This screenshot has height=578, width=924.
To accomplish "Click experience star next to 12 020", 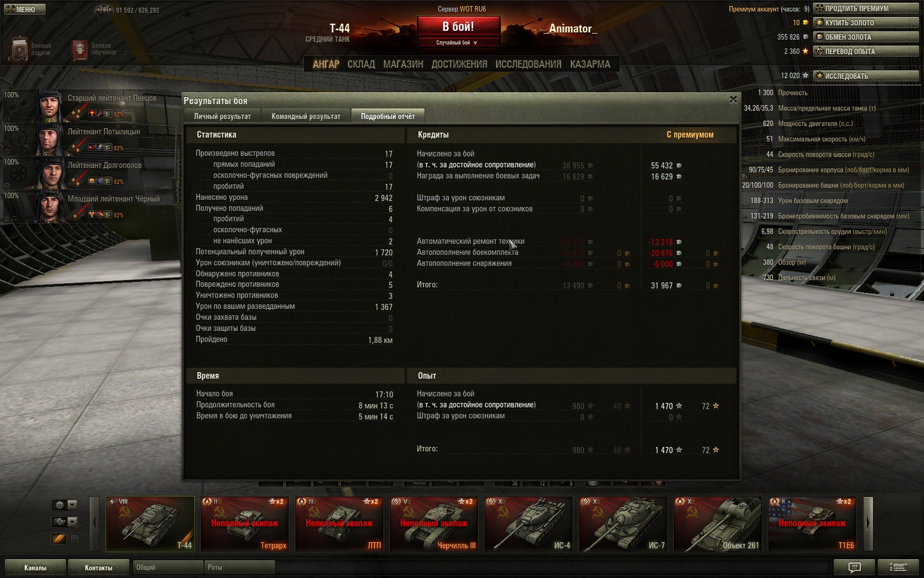I will pyautogui.click(x=806, y=75).
